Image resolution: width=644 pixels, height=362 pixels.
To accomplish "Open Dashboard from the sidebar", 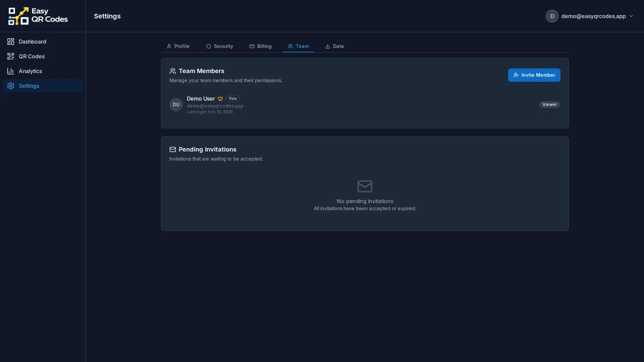I will click(43, 42).
